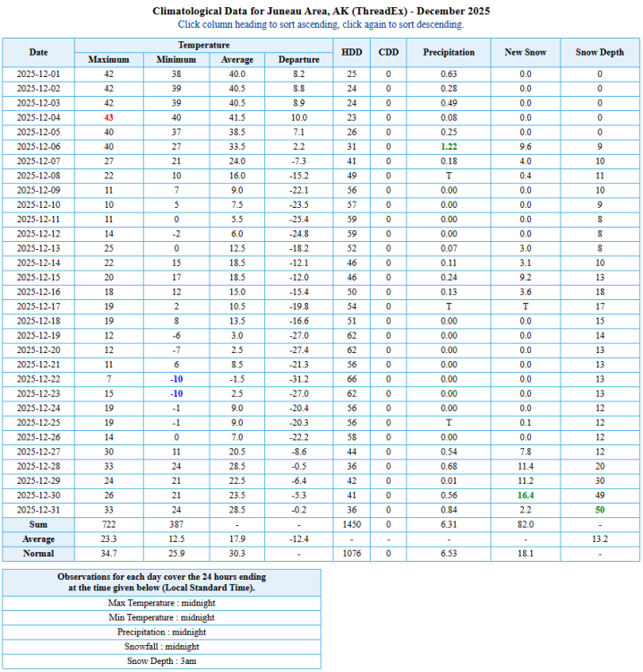Select the Sum row label
Screen dimensions: 643x672
pos(39,524)
